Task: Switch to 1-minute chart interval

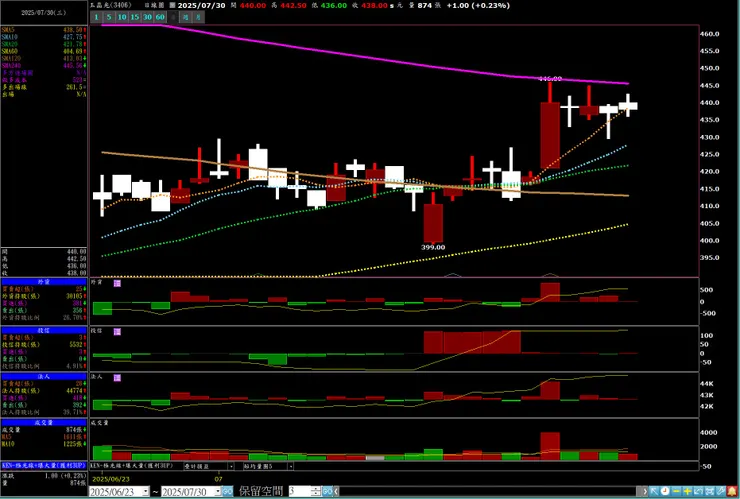Action: coord(96,17)
